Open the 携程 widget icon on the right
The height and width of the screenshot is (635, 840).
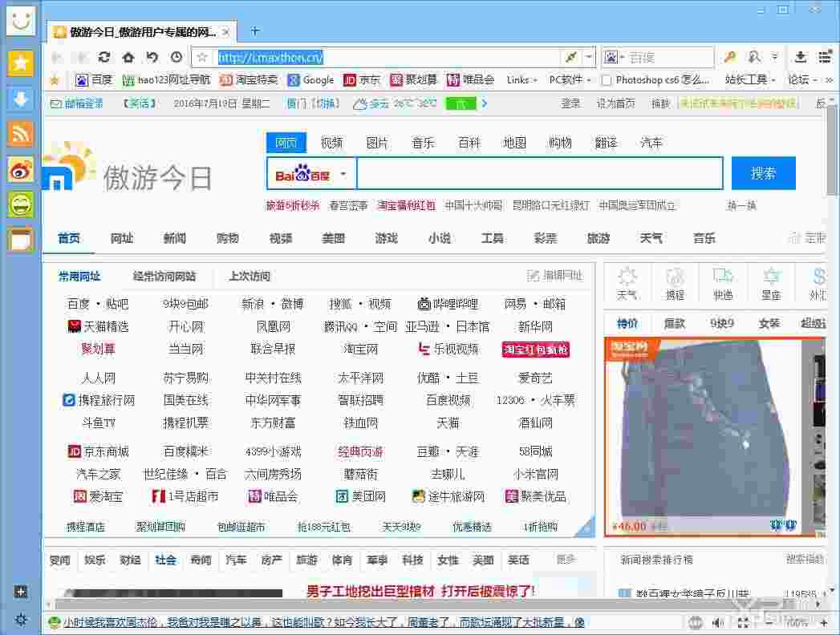pos(675,284)
